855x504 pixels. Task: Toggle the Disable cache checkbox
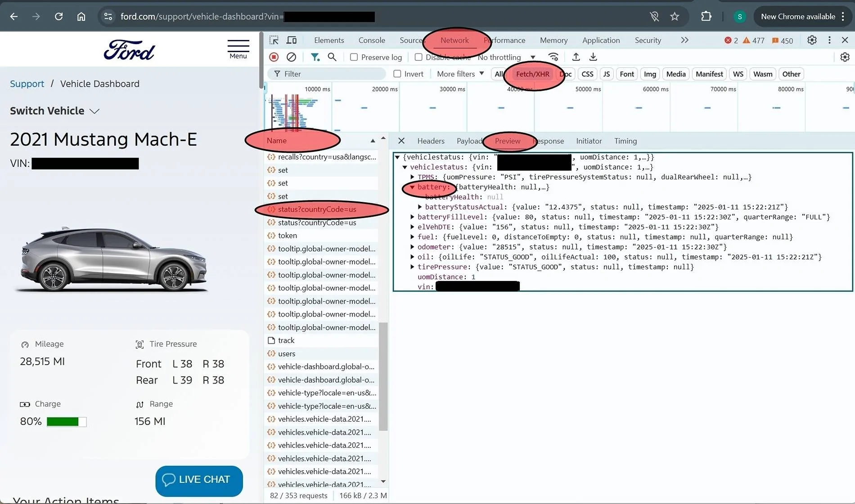pyautogui.click(x=418, y=57)
